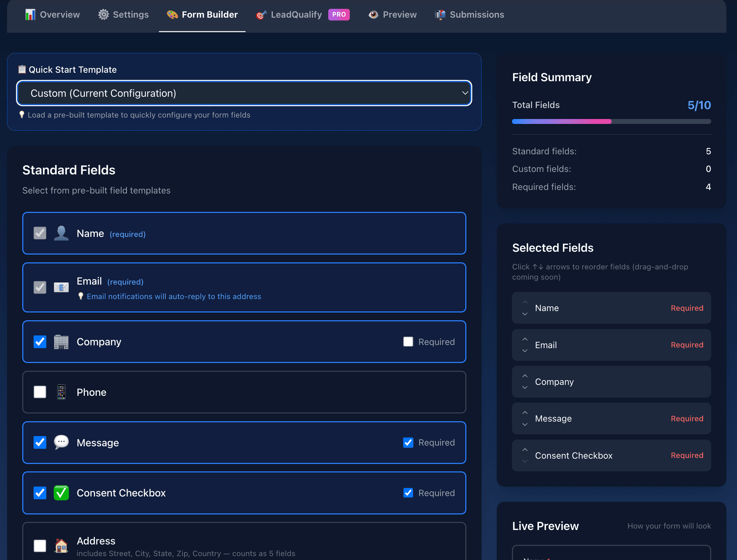Viewport: 737px width, 560px height.
Task: Uncheck Required on the Message field
Action: click(408, 442)
